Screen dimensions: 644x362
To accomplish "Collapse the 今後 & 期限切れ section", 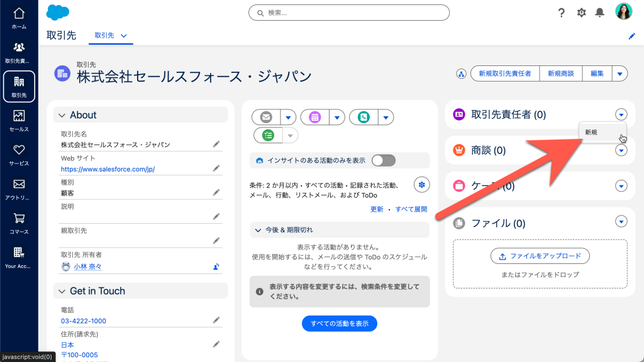I will [x=258, y=230].
